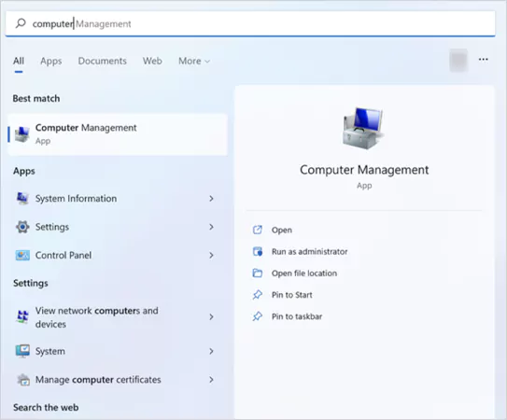Viewport: 507px width, 420px height.
Task: Click the Pin to Start pin icon
Action: coord(258,295)
